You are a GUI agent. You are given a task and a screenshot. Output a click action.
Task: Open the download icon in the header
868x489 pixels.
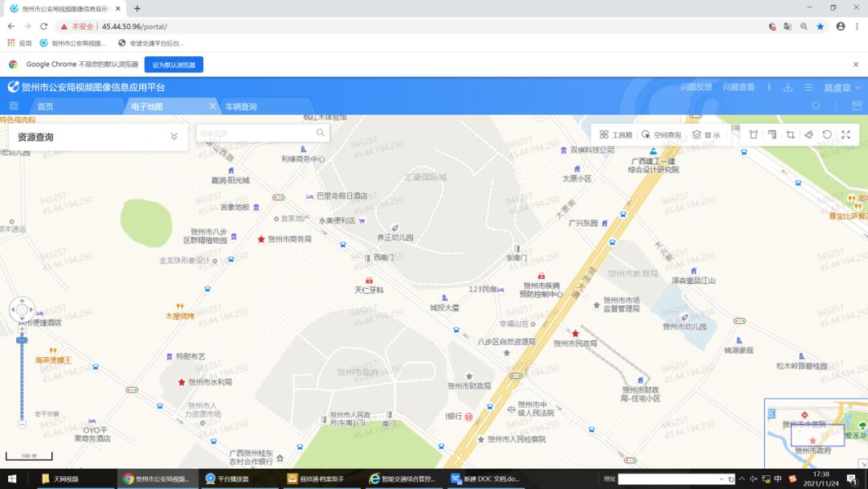(x=788, y=87)
